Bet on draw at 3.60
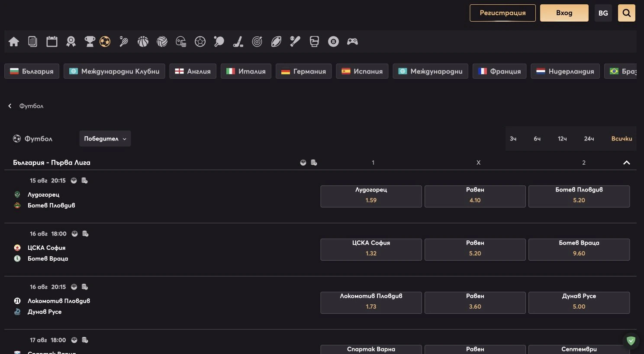The width and height of the screenshot is (644, 354). click(x=475, y=303)
